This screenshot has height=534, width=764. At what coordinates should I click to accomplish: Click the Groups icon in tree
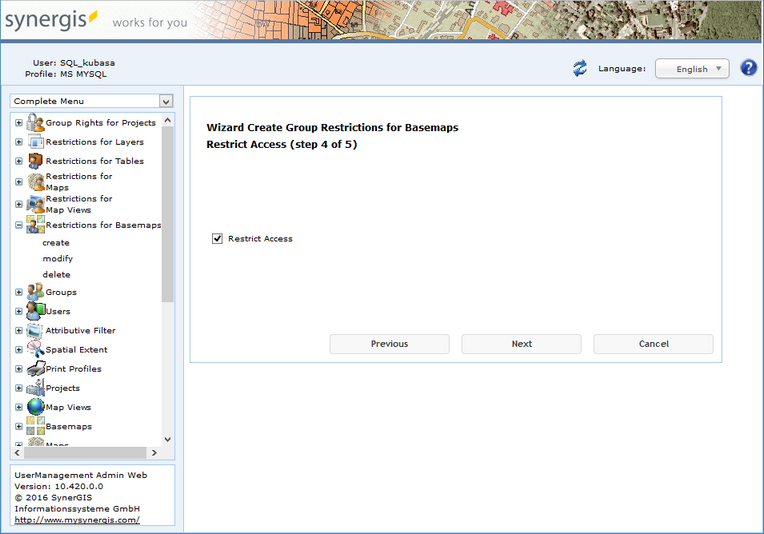[36, 292]
